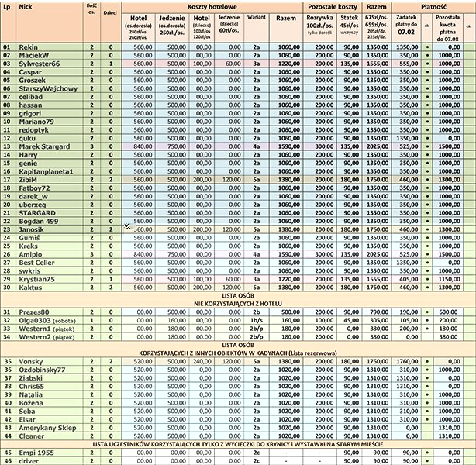The height and width of the screenshot is (465, 476).
Task: Click the nick cell "Sylwester66"
Action: click(40, 64)
